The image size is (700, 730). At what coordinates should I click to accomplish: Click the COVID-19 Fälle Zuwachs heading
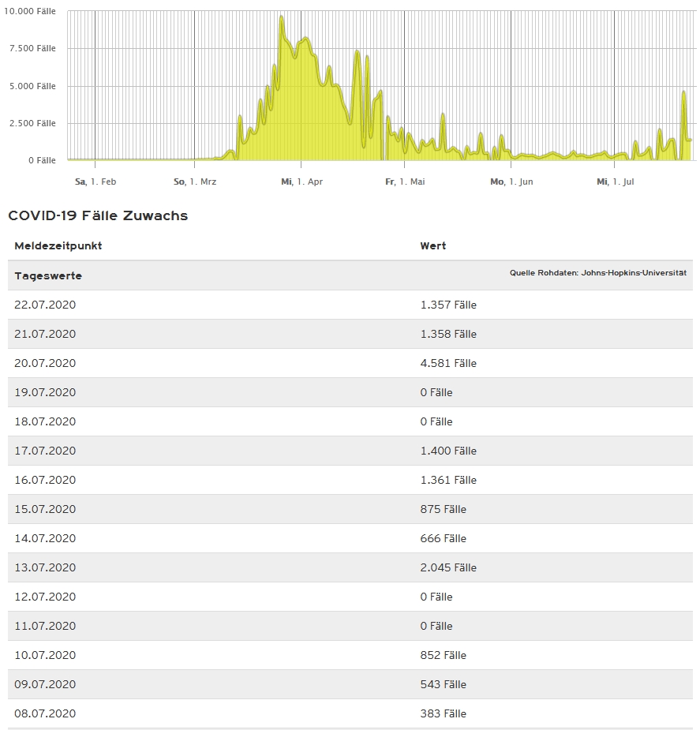(98, 215)
